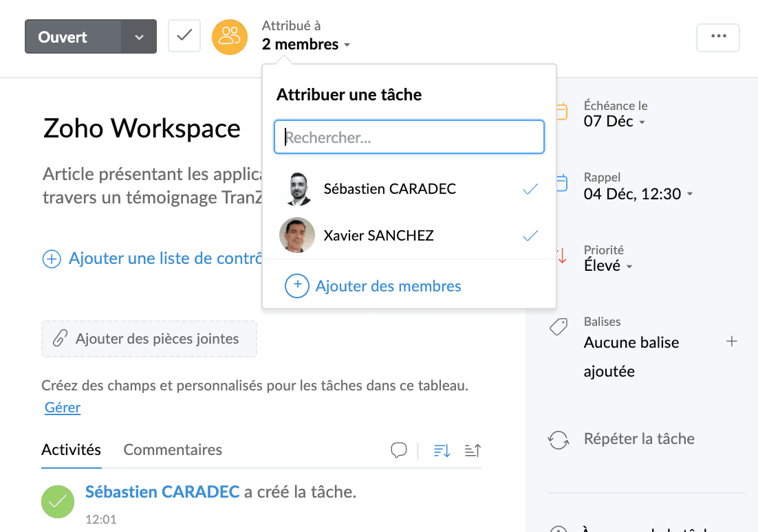The width and height of the screenshot is (758, 532).
Task: Sort activities descending with the blue sort icon
Action: point(442,451)
